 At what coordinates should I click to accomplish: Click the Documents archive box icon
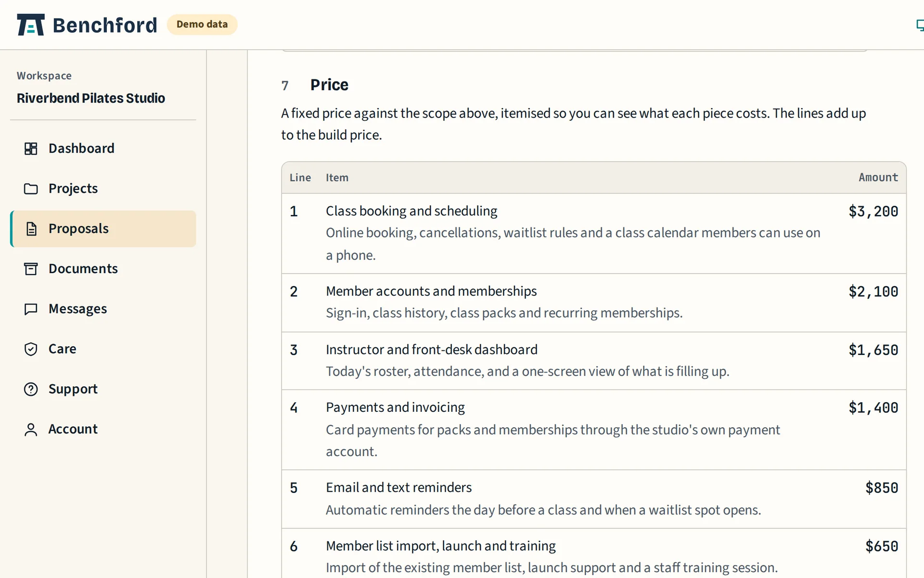31,269
